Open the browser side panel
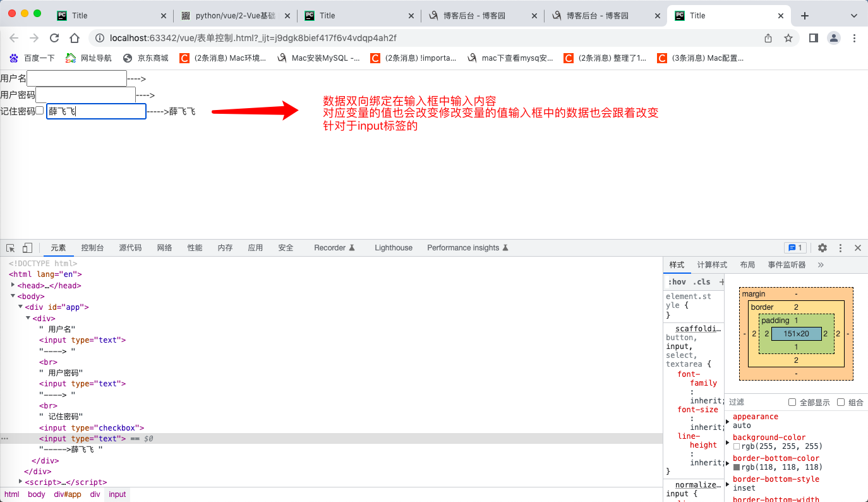Screen dimensions: 868x502 pyautogui.click(x=814, y=38)
